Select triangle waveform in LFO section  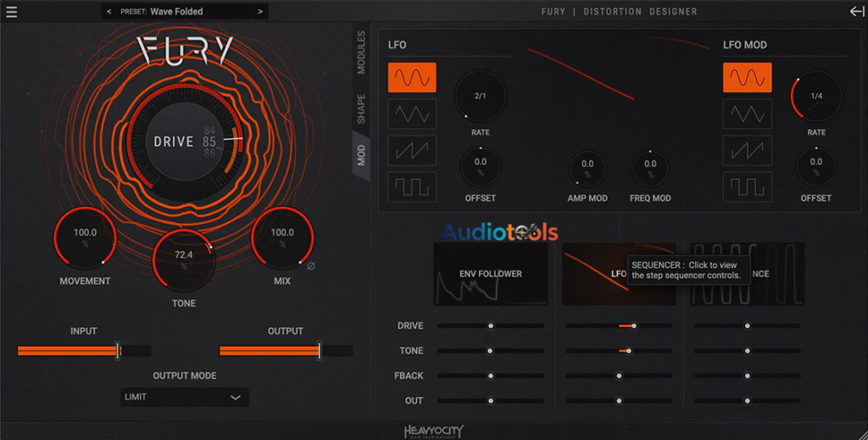tap(412, 114)
